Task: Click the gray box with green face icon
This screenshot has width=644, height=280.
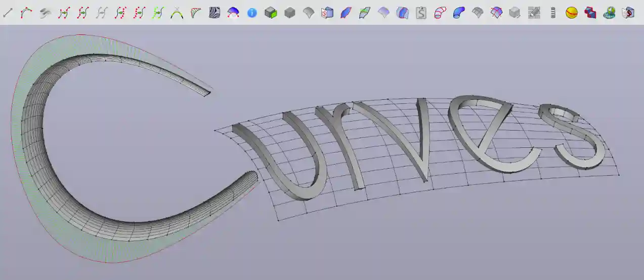Action: tap(271, 13)
